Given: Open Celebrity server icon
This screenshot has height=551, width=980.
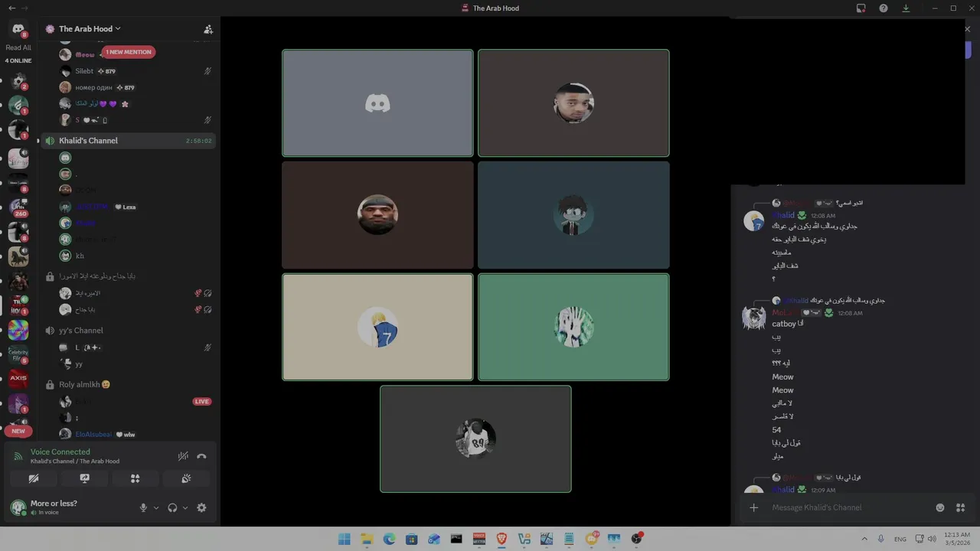Looking at the screenshot, I should coord(18,354).
